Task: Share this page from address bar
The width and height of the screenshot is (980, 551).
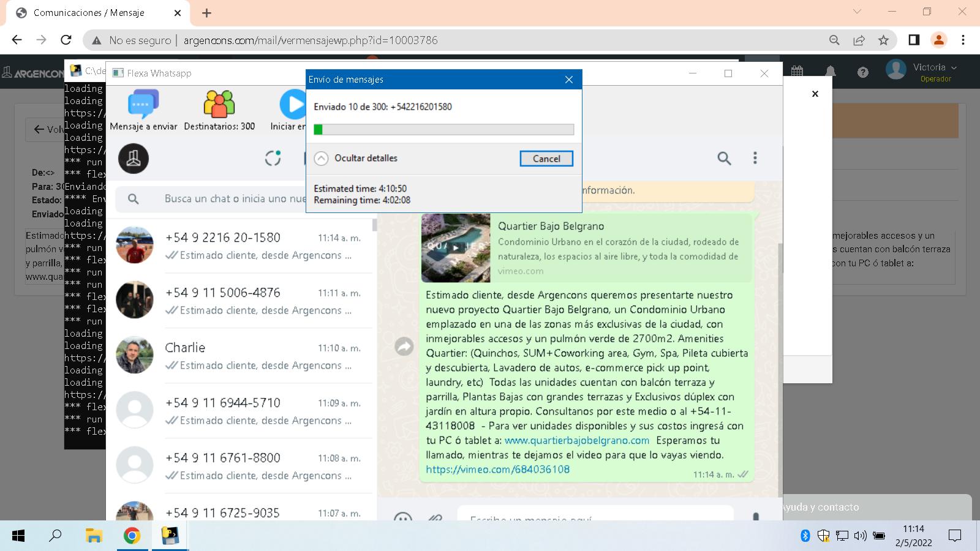Action: point(859,40)
